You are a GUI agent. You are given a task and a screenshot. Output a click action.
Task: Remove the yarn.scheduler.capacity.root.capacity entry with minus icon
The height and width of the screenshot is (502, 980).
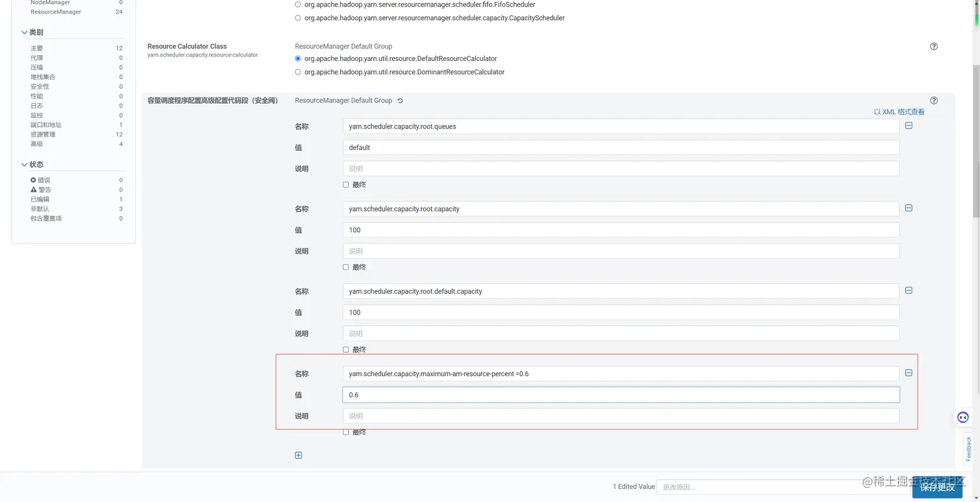coord(909,208)
